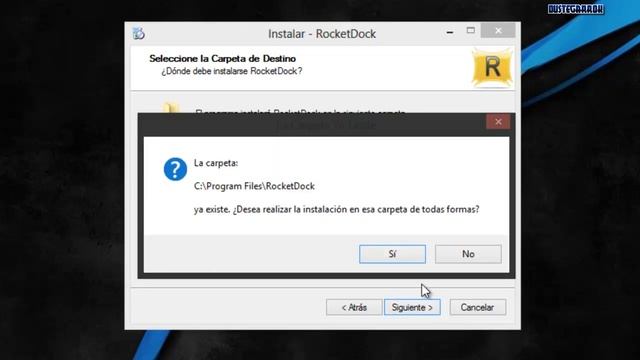Click the ya existe question text
Viewport: 640px width, 360px height.
337,209
